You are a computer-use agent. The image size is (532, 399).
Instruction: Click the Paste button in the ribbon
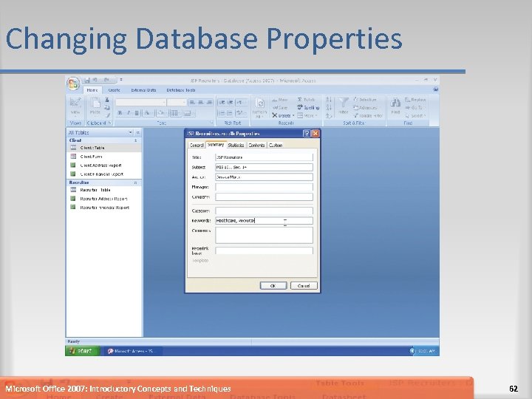point(95,106)
